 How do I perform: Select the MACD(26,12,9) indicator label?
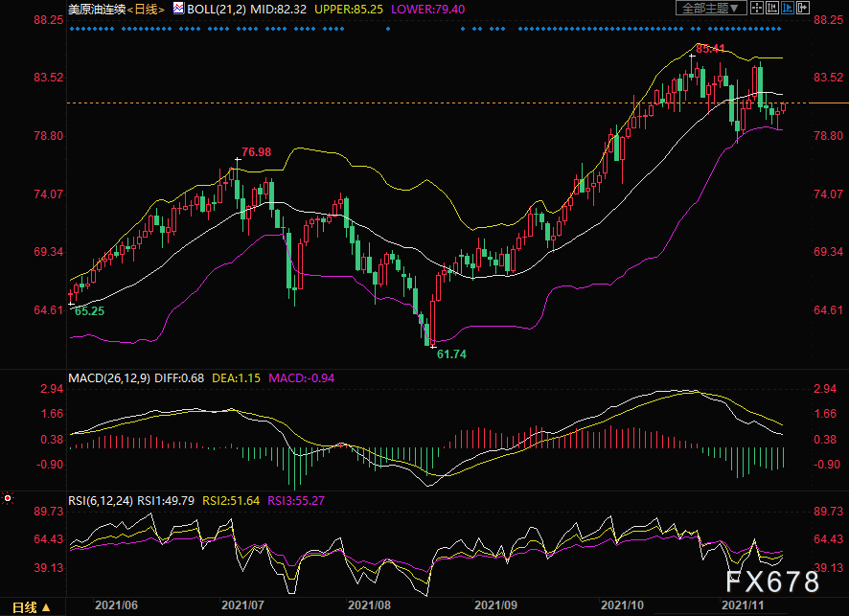click(x=109, y=377)
